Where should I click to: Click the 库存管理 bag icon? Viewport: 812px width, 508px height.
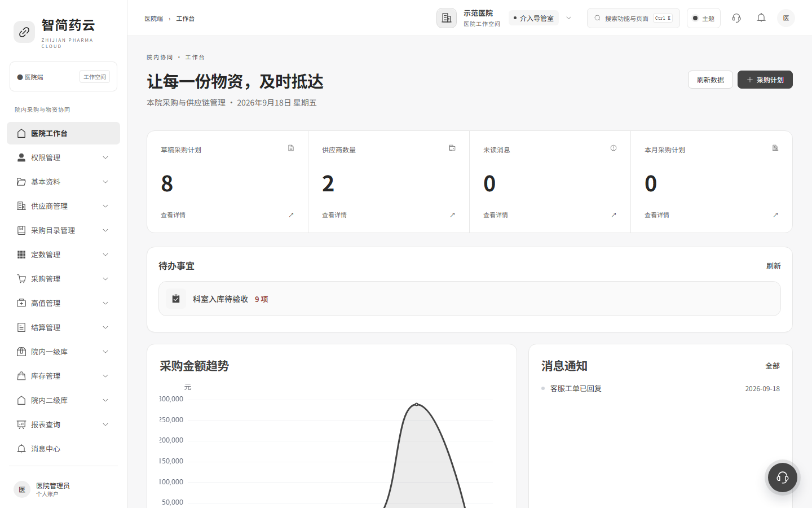tap(21, 376)
